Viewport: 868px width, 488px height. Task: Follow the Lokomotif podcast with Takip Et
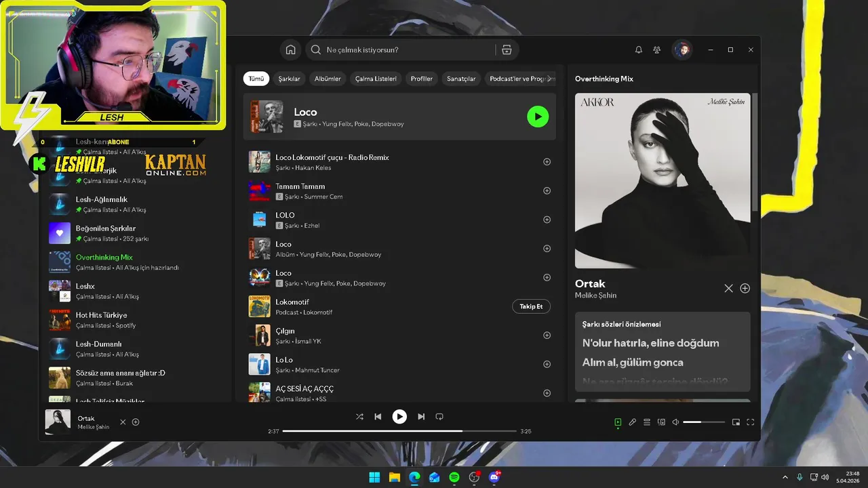tap(531, 306)
